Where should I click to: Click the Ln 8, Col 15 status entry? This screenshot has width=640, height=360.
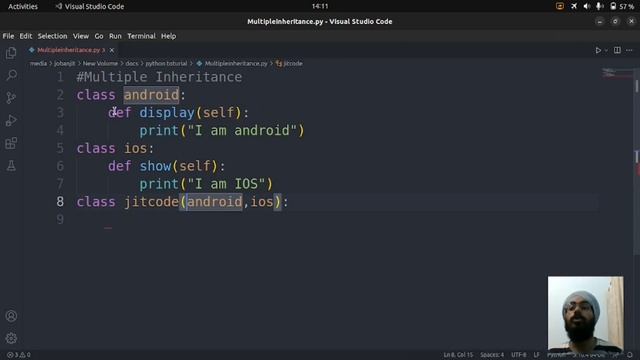(x=458, y=355)
